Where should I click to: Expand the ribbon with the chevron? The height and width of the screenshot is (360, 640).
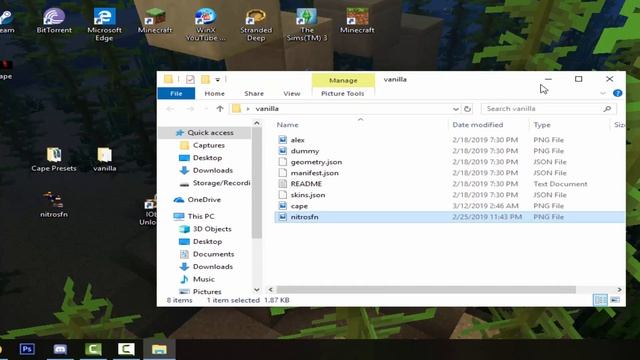(x=602, y=93)
